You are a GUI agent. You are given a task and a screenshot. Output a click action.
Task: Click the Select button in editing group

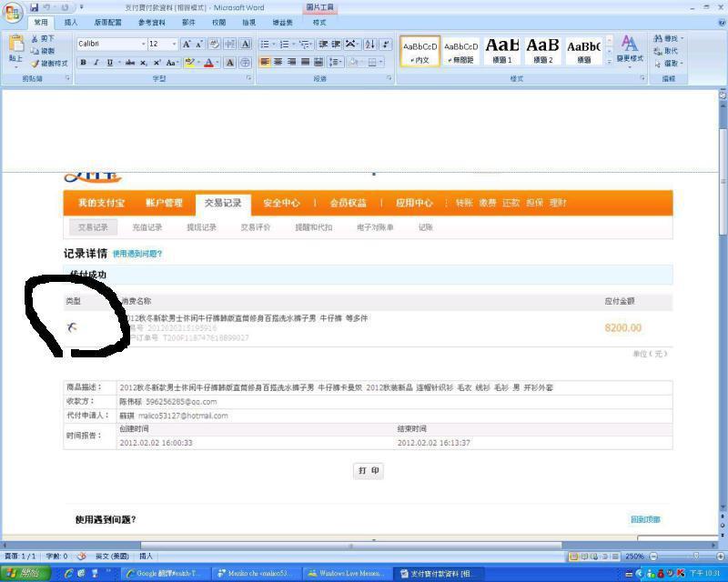668,63
